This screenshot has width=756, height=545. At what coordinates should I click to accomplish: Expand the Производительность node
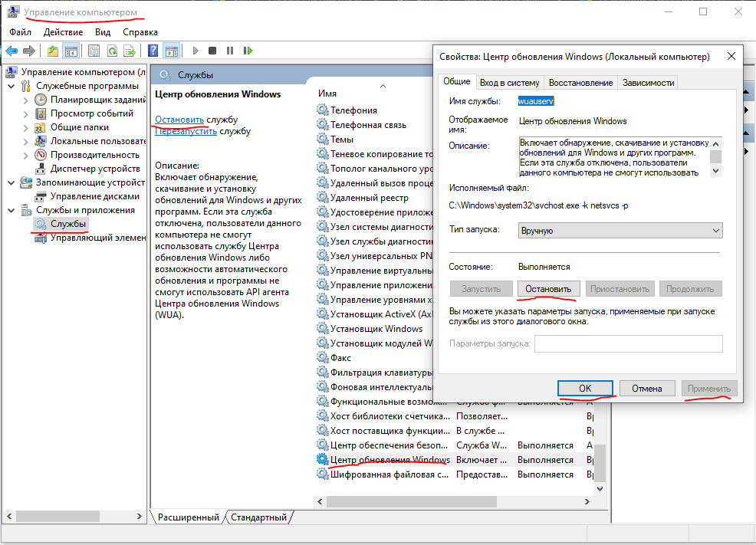click(x=26, y=155)
